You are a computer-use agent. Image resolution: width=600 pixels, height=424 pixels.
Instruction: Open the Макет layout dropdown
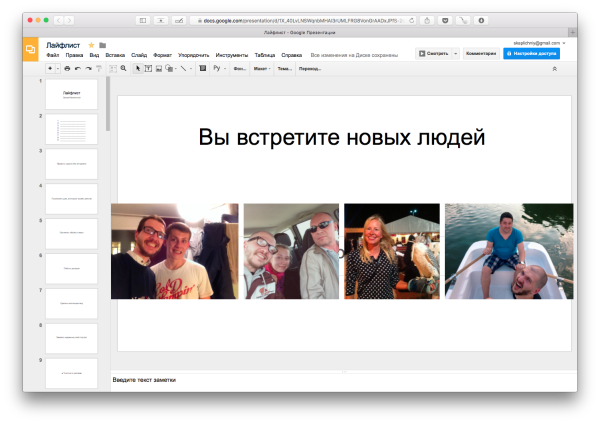click(x=263, y=69)
